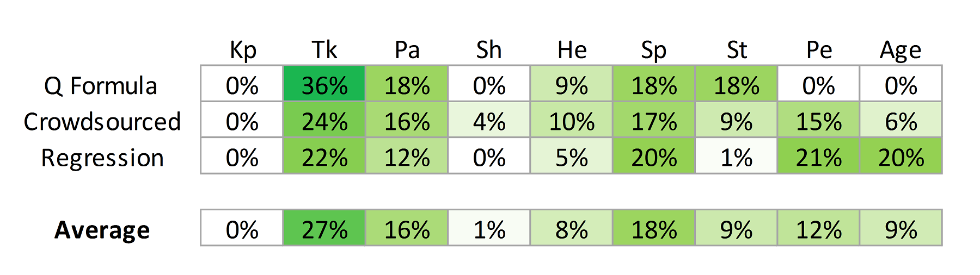Select the Q Formula Tk 36% cell
This screenshot has height=275, width=980.
[x=324, y=84]
